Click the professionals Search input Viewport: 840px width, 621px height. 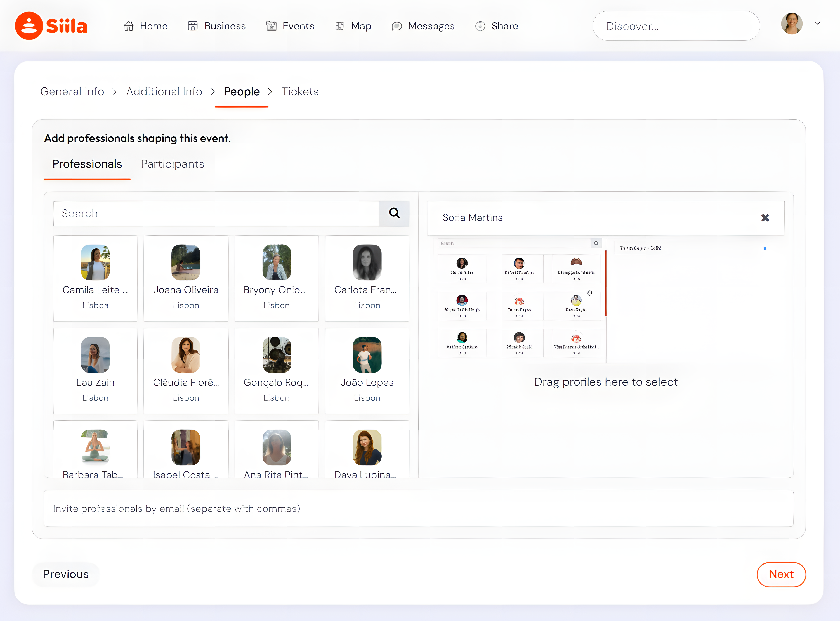click(x=216, y=214)
